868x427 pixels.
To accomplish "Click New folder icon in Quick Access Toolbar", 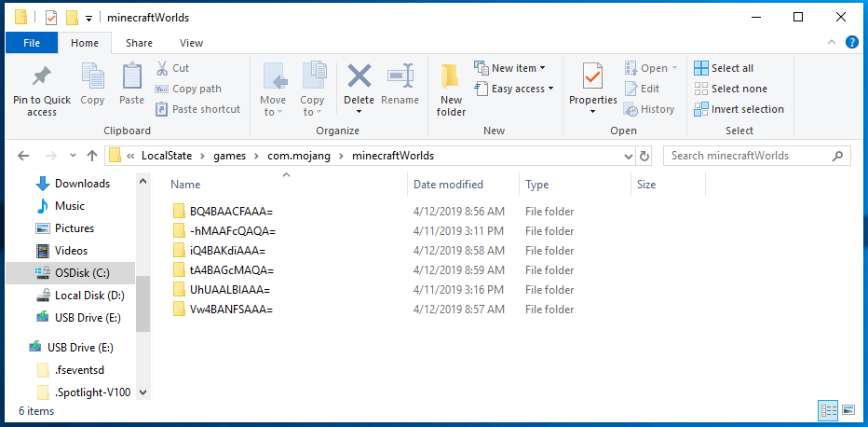I will tap(72, 18).
